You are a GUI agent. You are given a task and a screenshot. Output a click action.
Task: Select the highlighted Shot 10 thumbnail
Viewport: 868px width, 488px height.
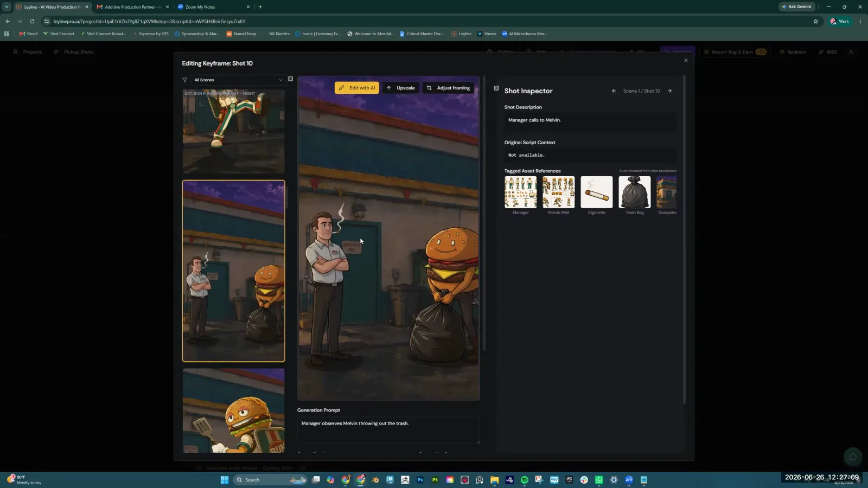(x=233, y=271)
